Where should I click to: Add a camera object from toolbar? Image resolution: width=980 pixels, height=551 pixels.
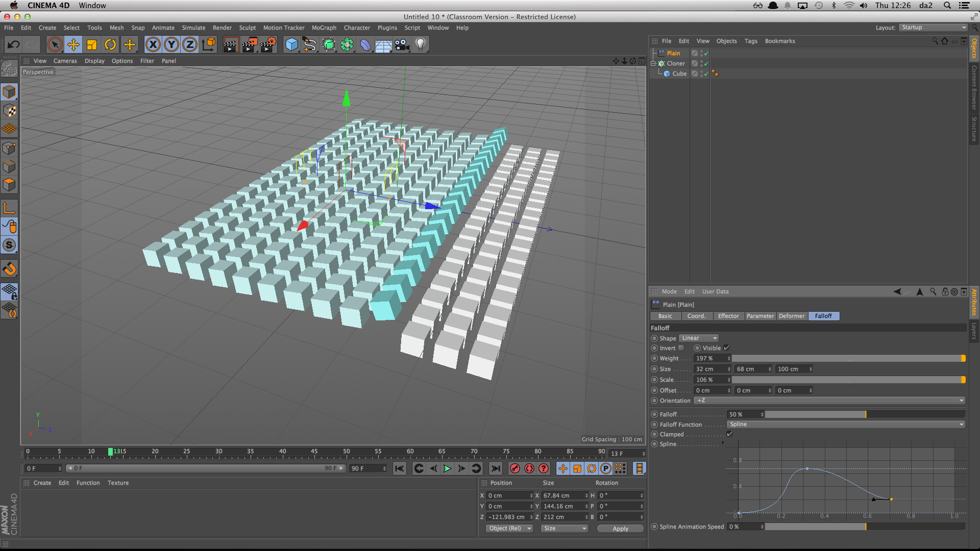402,45
